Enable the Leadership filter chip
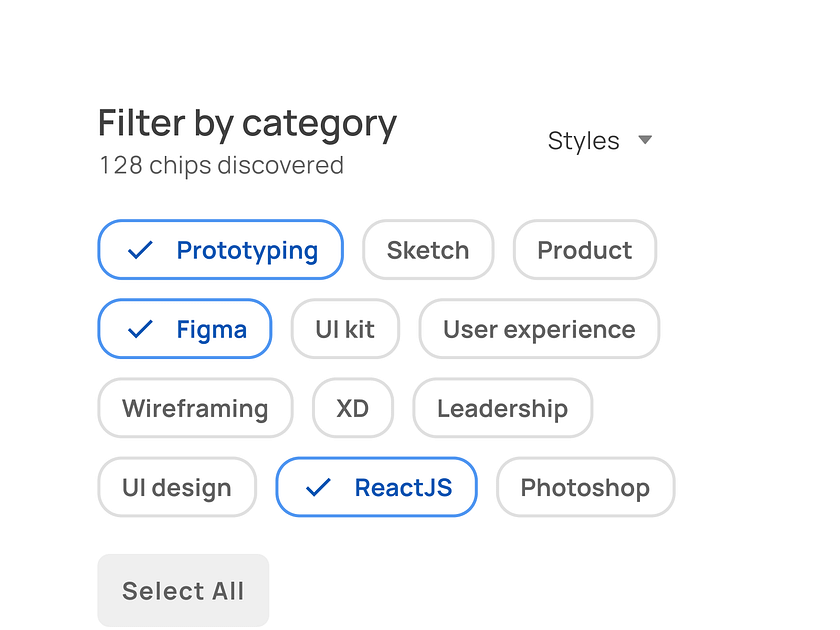 coord(502,408)
